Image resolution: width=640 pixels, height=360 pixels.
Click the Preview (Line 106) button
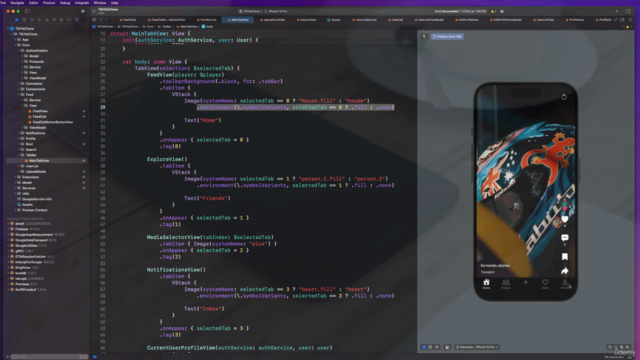[x=447, y=36]
